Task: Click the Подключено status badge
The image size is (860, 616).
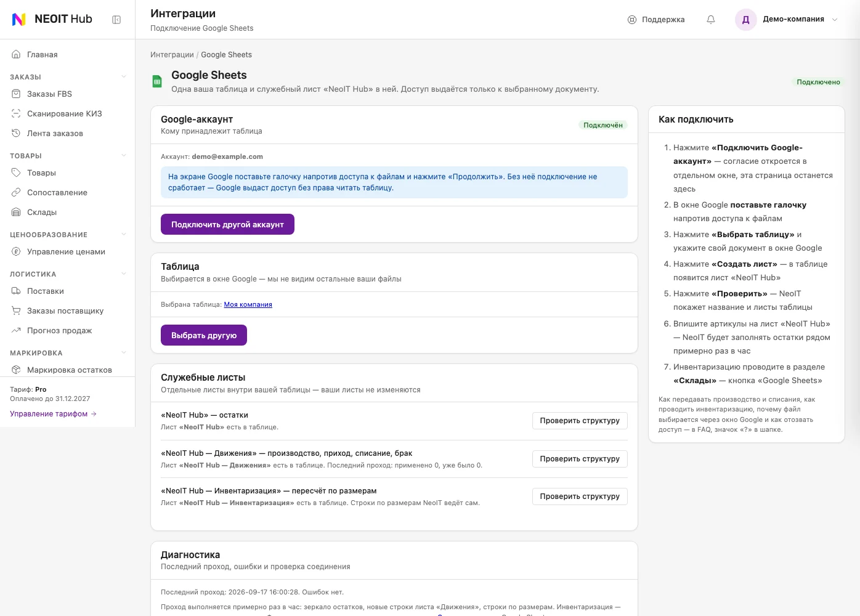Action: tap(818, 82)
